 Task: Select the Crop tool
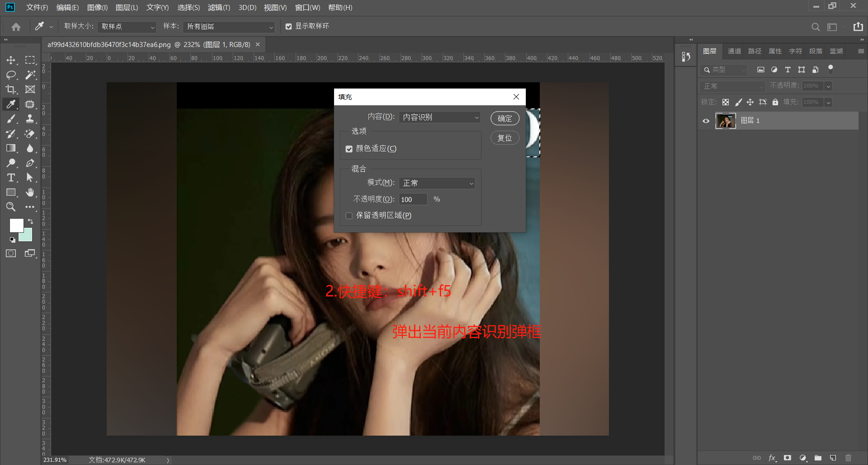(11, 89)
